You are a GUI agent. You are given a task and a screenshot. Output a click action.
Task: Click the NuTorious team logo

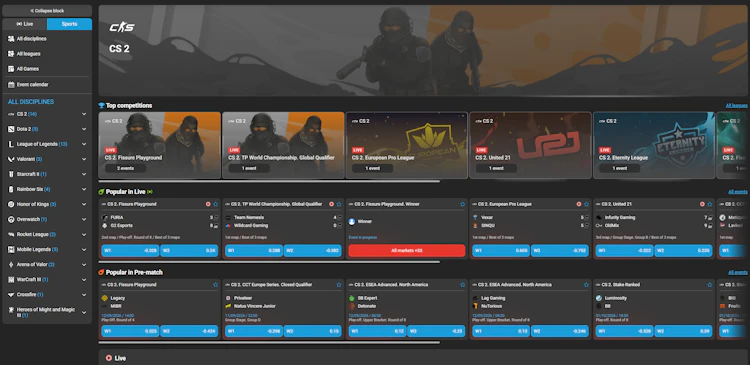pos(475,306)
